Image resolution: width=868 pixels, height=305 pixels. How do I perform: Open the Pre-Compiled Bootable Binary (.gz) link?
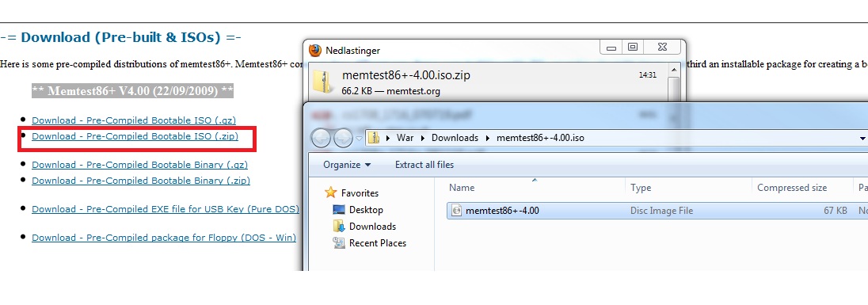click(139, 165)
